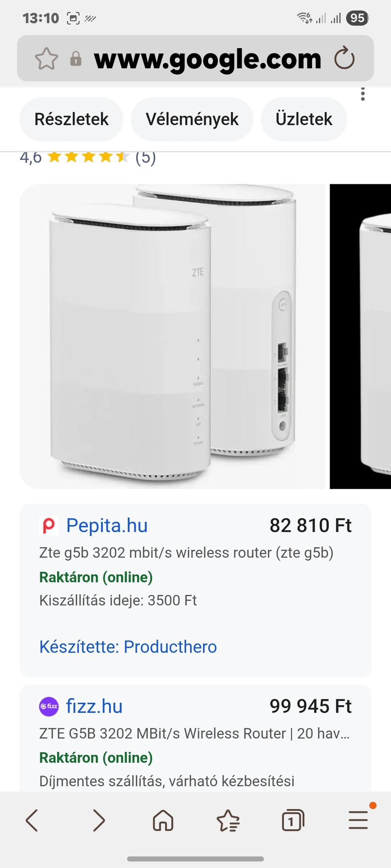Open the three-dot more options menu
This screenshot has height=868, width=391.
[363, 94]
